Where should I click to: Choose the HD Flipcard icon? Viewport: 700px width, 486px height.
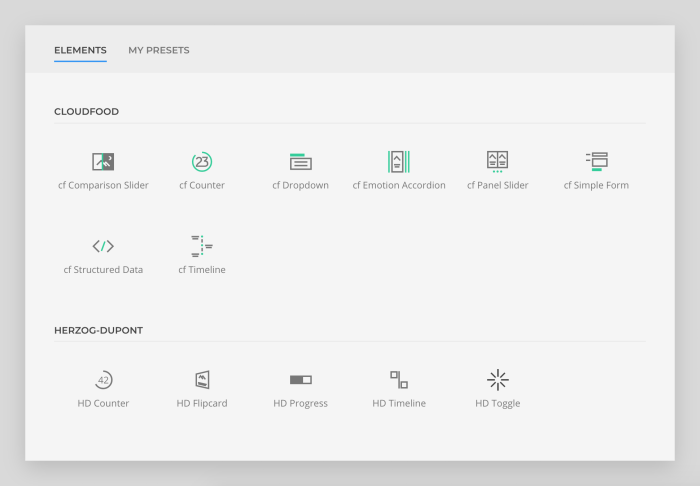click(202, 380)
